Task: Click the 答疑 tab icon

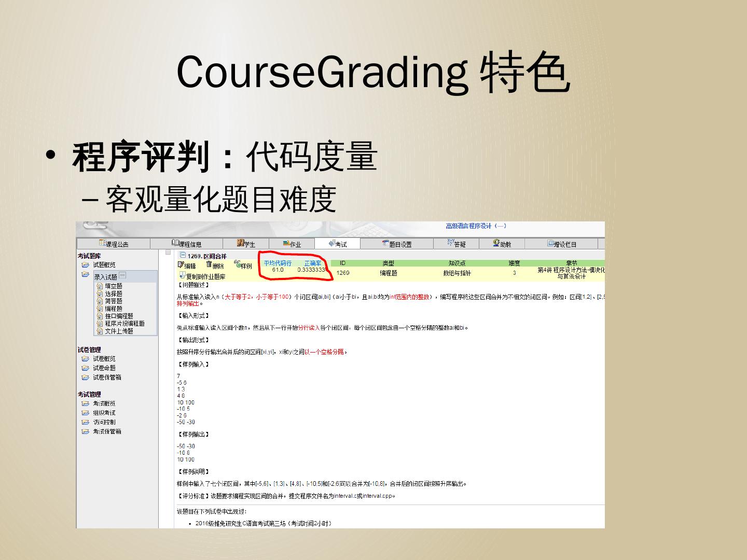Action: click(450, 243)
